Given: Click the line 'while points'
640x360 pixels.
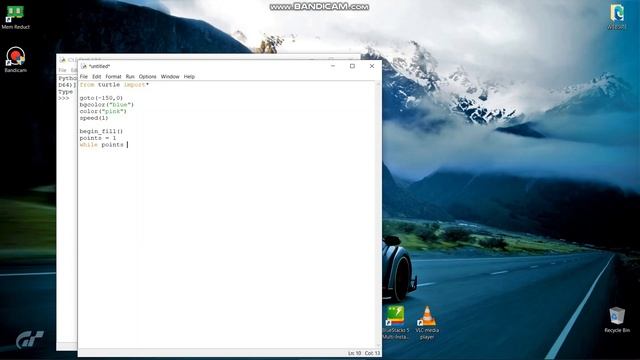Looking at the screenshot, I should click(x=101, y=145).
